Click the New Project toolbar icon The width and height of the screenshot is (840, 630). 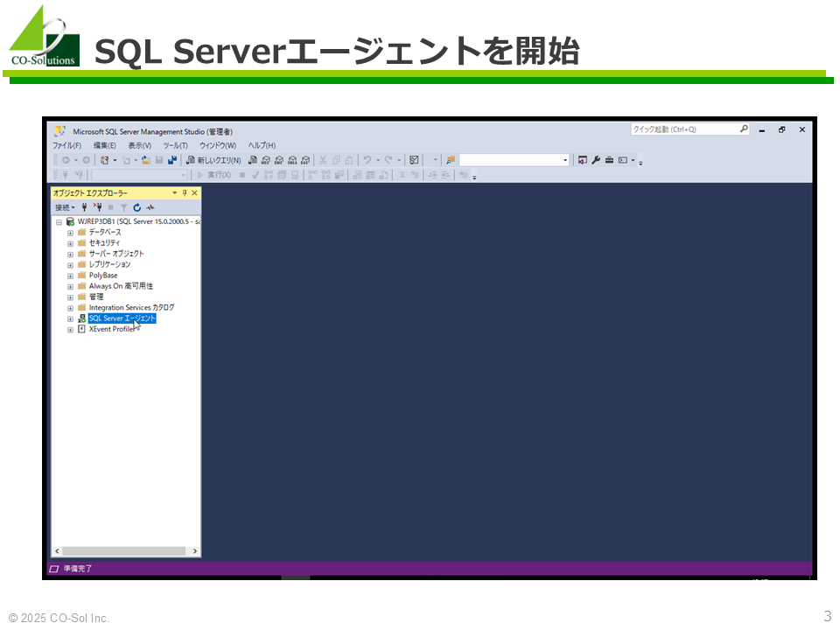click(x=104, y=160)
